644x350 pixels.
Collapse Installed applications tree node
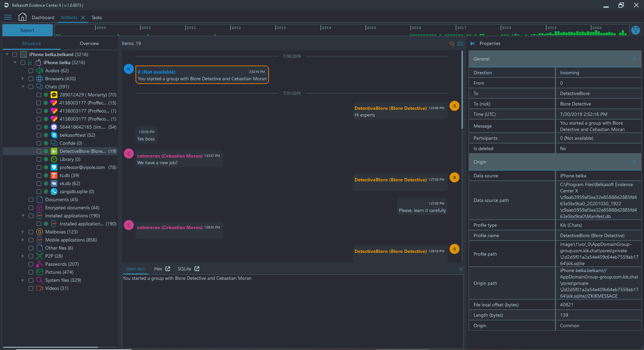pos(23,216)
